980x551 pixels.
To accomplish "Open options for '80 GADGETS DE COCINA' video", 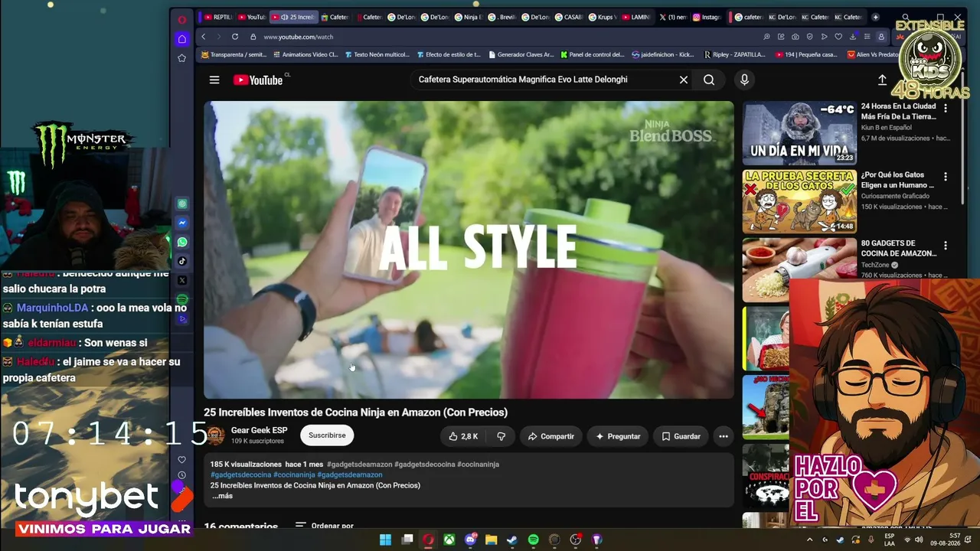I will (946, 246).
